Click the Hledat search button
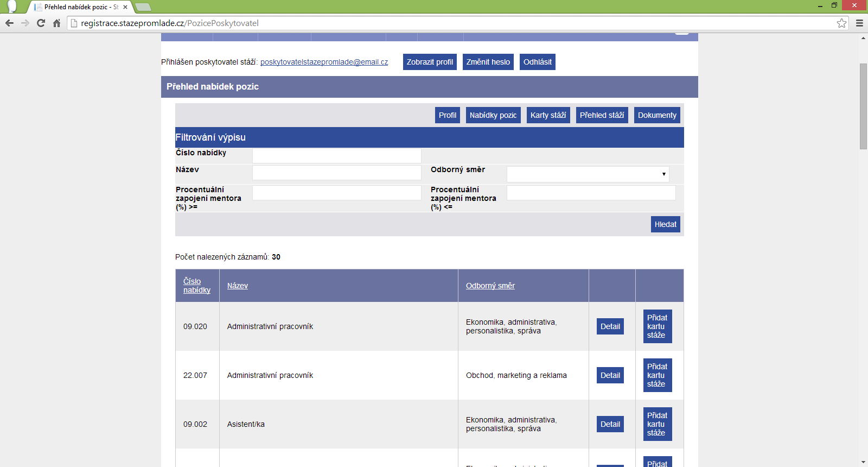The height and width of the screenshot is (467, 868). 666,224
